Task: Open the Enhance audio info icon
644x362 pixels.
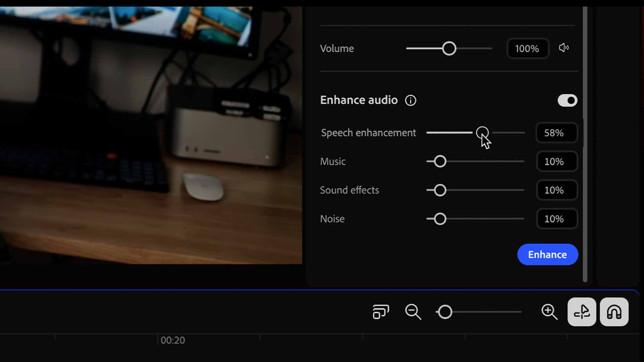Action: (x=411, y=100)
